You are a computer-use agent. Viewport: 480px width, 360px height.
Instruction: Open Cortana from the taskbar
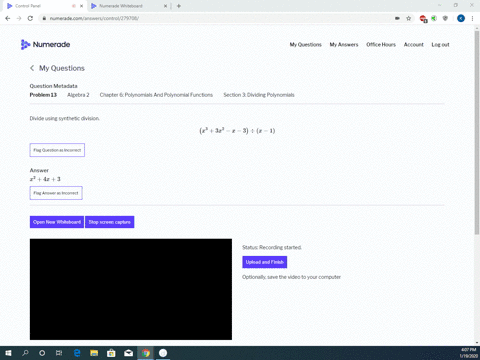click(x=42, y=353)
